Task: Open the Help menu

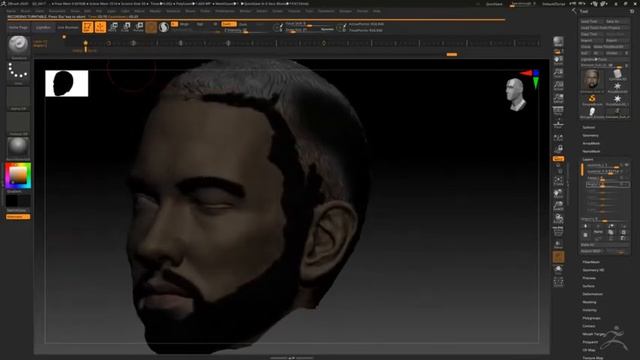Action: point(377,11)
